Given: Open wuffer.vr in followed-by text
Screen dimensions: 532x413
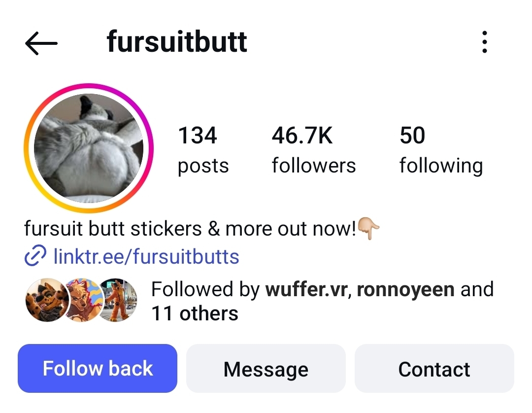Looking at the screenshot, I should [x=307, y=289].
